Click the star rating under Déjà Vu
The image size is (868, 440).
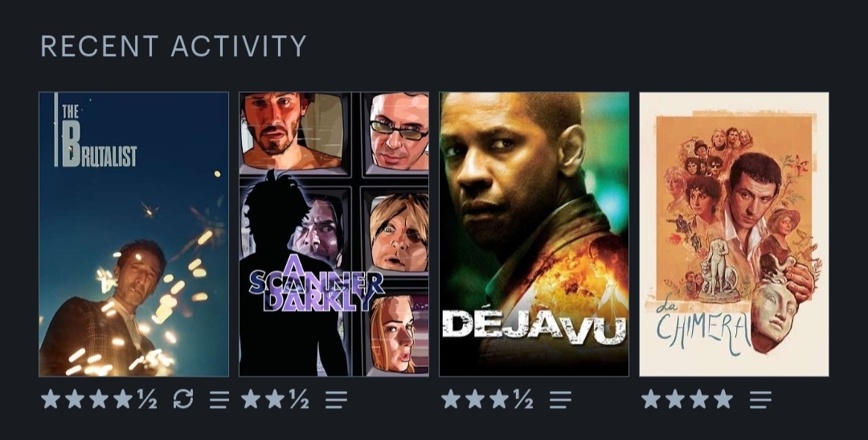coord(487,399)
